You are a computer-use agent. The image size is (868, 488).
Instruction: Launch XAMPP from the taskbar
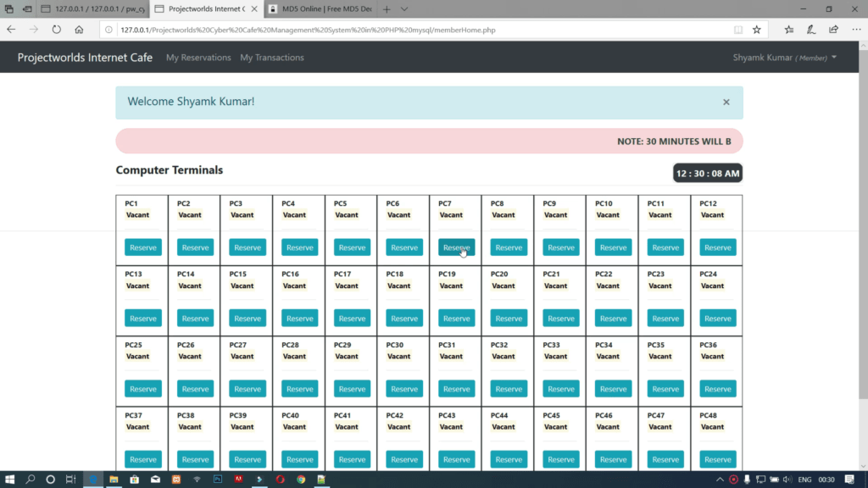tap(175, 480)
